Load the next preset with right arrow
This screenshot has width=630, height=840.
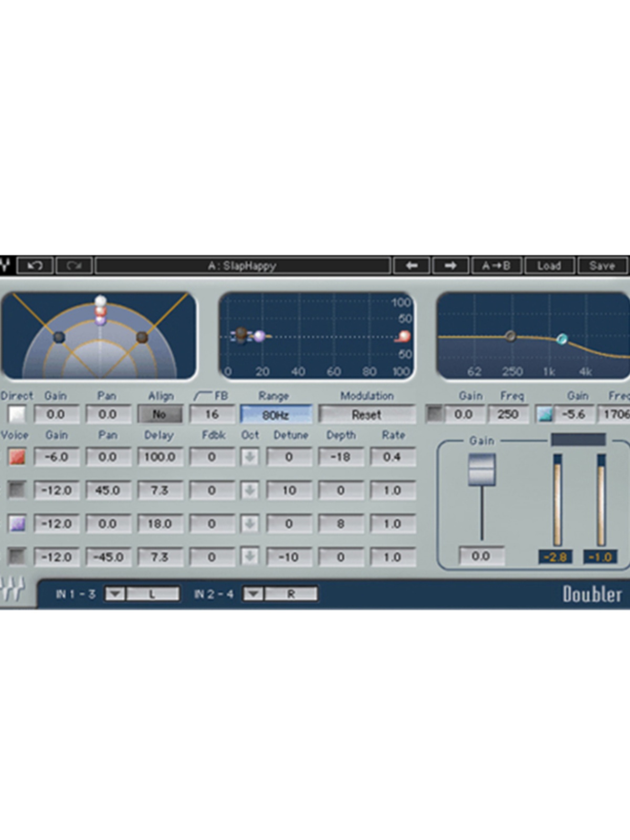(450, 266)
